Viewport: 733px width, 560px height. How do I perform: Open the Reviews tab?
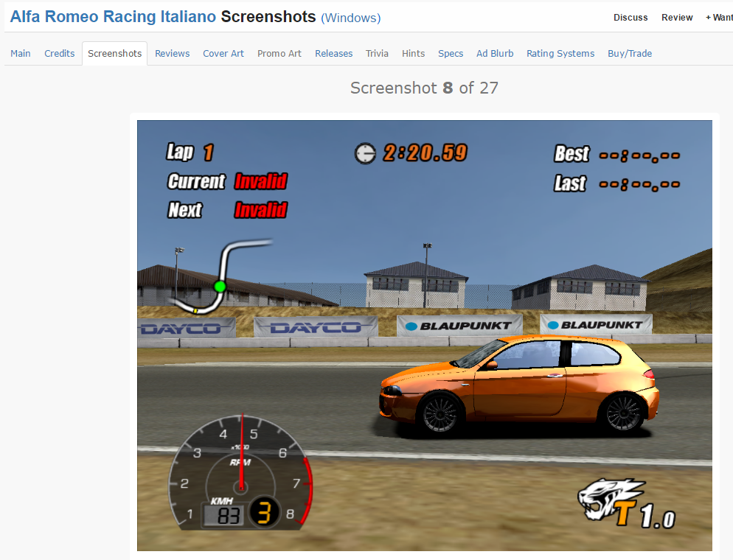click(172, 54)
